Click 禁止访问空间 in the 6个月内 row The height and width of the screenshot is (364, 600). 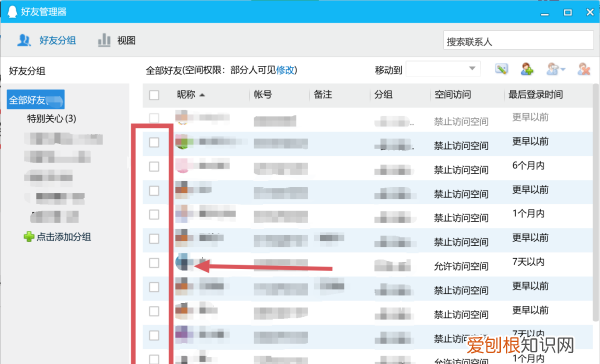tap(461, 170)
